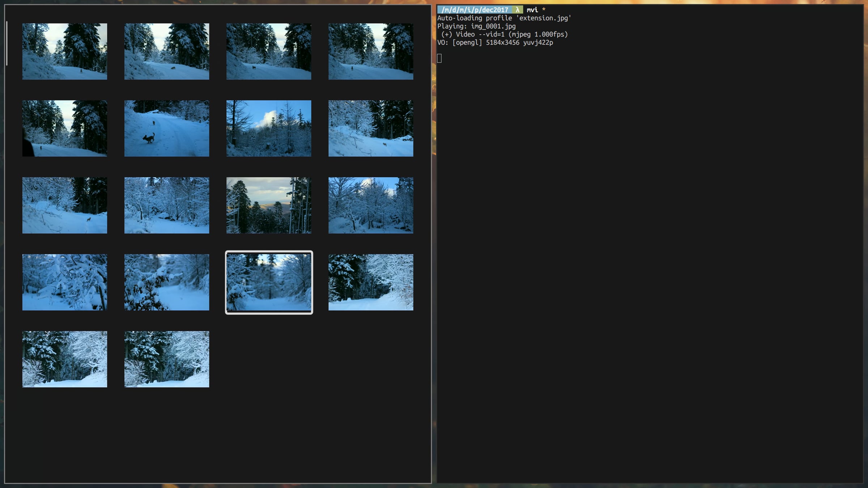Click the 'Playing: img_0001.jpg' terminal line

[x=476, y=26]
